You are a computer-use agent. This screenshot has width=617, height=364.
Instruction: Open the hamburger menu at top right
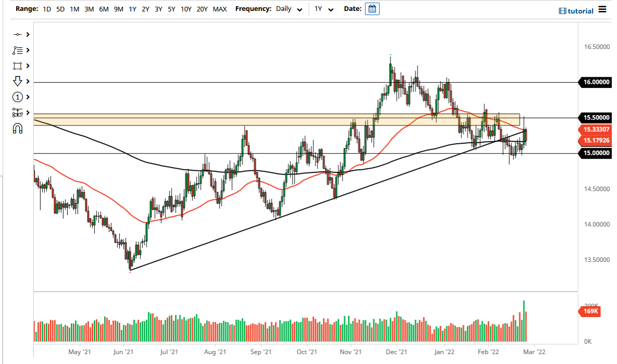603,9
